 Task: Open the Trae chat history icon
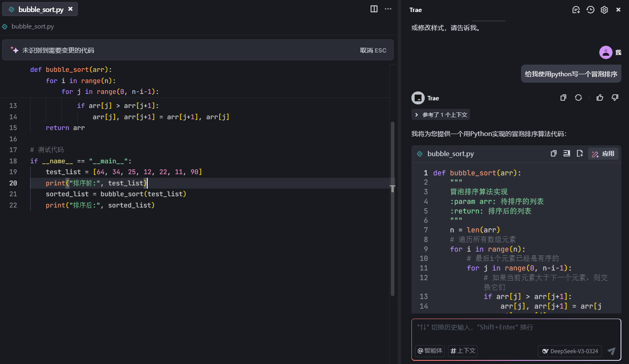pyautogui.click(x=590, y=10)
